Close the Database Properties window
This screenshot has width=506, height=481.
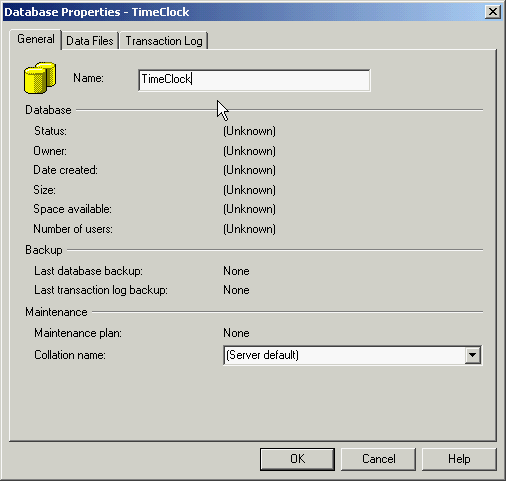pos(493,12)
